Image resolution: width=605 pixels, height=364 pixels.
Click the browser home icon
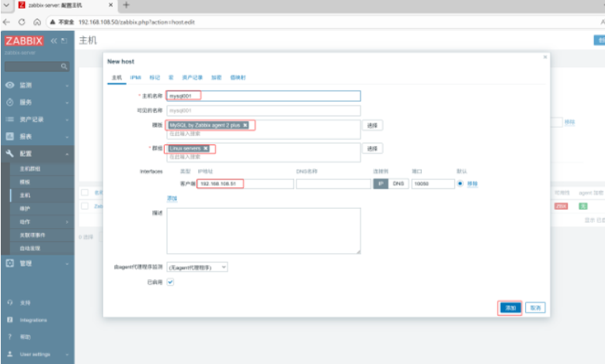[x=37, y=22]
